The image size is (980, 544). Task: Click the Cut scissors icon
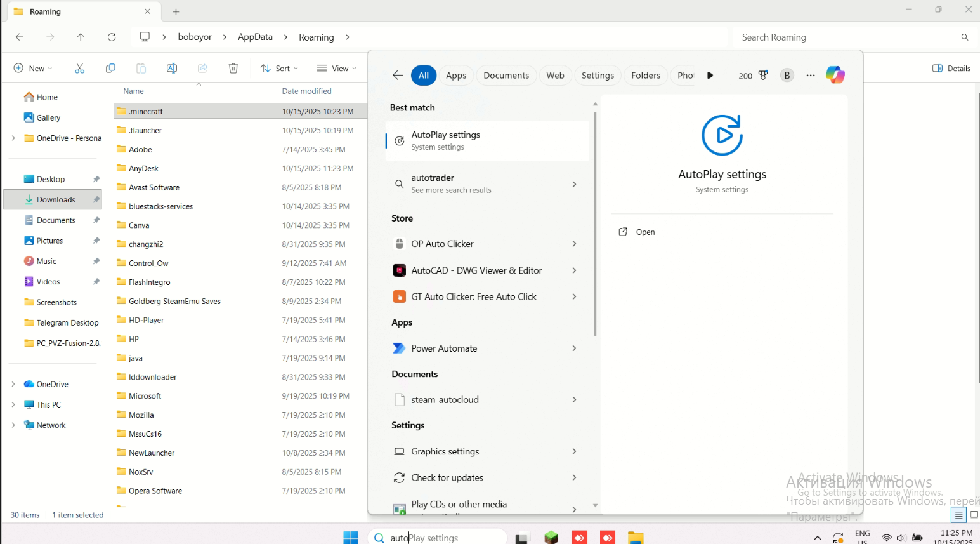click(79, 69)
